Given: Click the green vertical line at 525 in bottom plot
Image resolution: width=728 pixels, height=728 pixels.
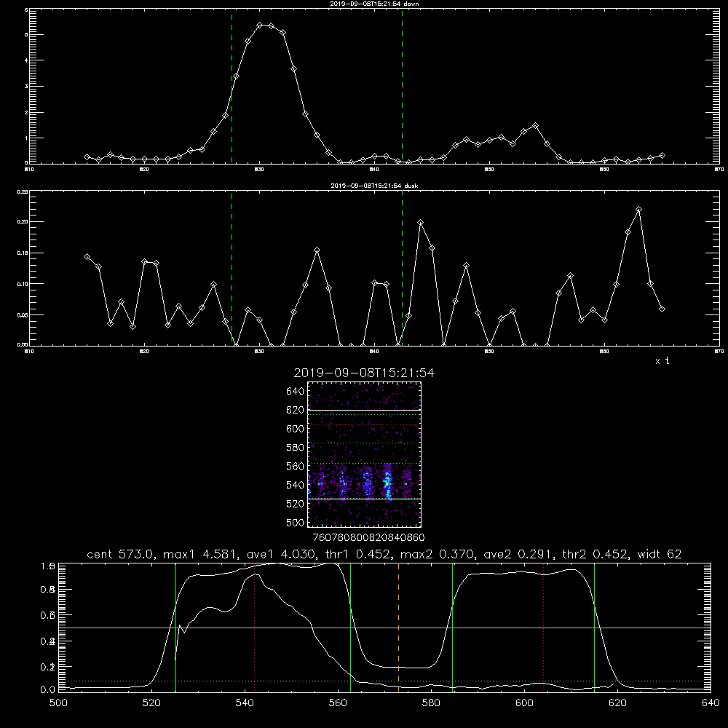Looking at the screenshot, I should pyautogui.click(x=175, y=628).
